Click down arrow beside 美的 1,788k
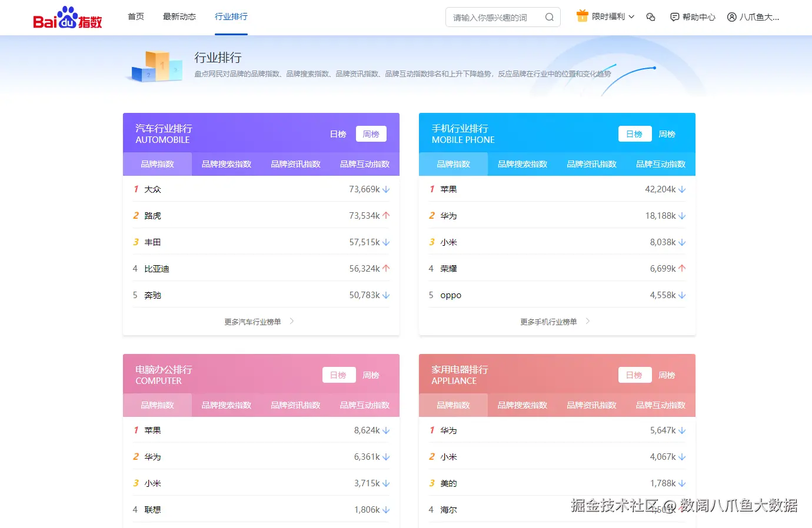Viewport: 812px width, 528px height. (682, 483)
